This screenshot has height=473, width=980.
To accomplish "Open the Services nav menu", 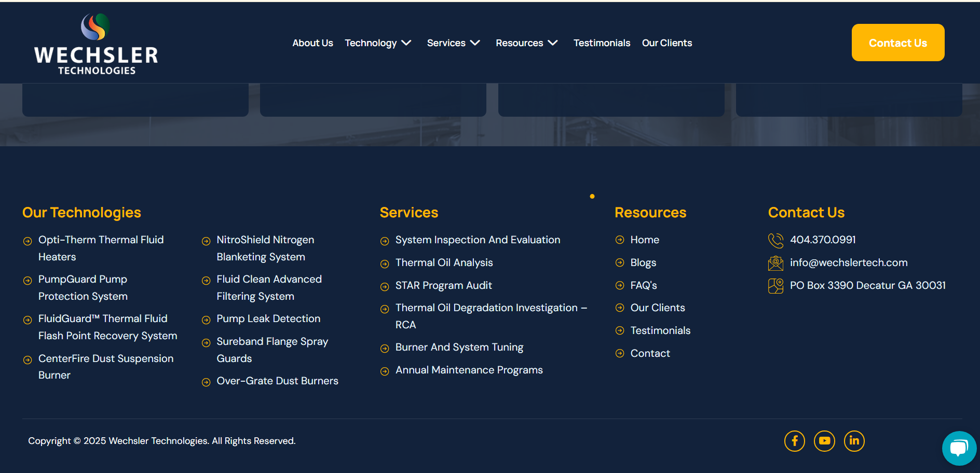I will 446,43.
